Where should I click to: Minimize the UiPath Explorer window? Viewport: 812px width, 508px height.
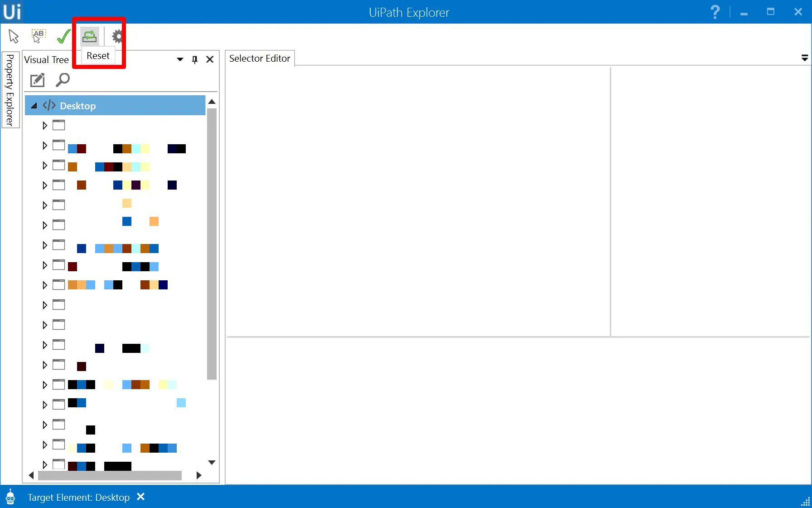point(744,14)
